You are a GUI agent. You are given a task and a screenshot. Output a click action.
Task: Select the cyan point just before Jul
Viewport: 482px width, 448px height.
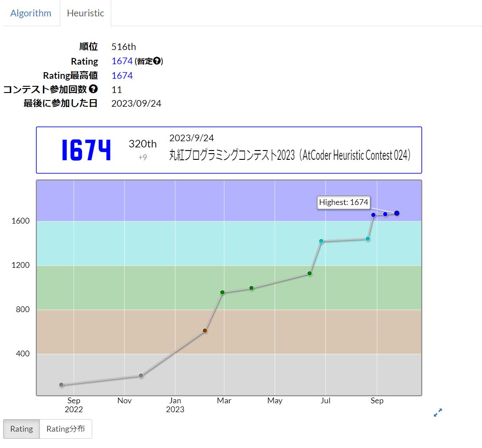point(321,241)
